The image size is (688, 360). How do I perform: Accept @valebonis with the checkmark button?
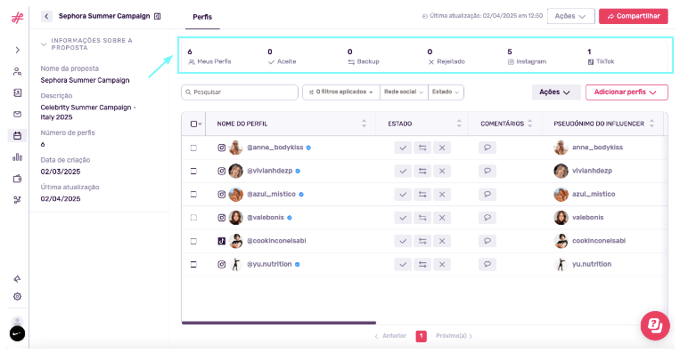[x=403, y=218]
